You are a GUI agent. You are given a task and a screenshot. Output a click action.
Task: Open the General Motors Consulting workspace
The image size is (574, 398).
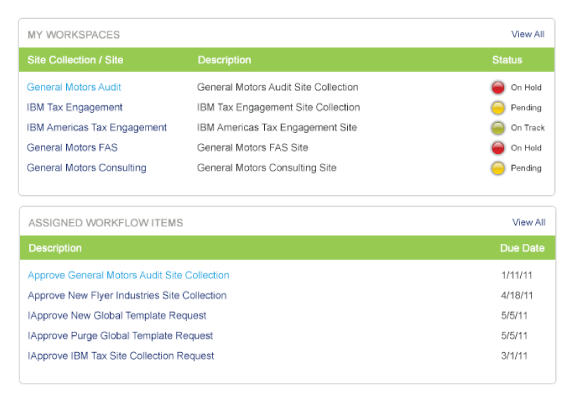[86, 168]
